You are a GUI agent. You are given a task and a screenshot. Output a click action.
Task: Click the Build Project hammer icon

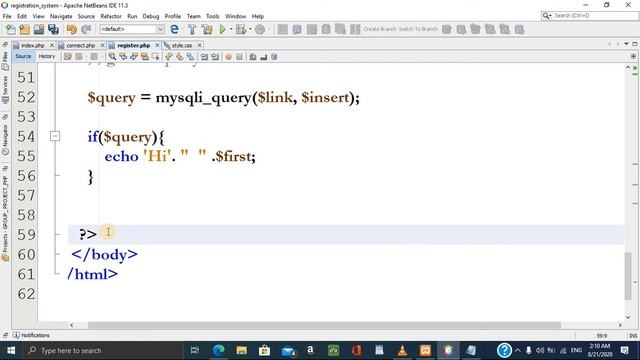(192, 29)
